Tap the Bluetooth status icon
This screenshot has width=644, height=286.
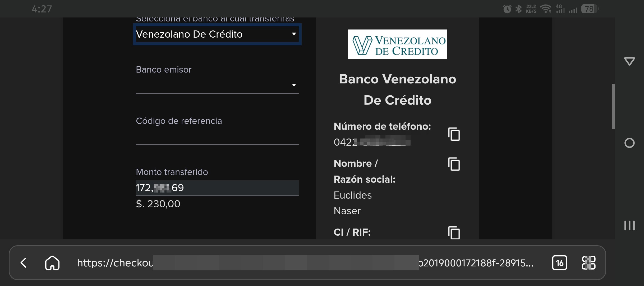(518, 9)
